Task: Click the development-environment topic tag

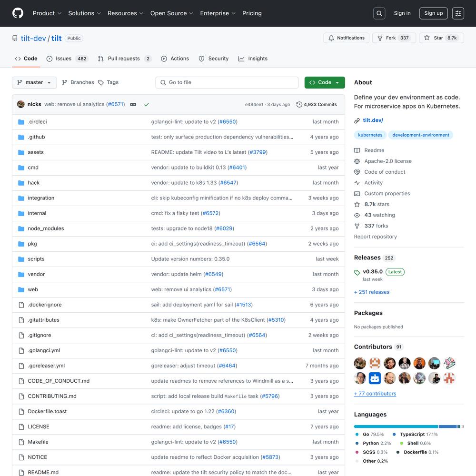Action: tap(420, 135)
